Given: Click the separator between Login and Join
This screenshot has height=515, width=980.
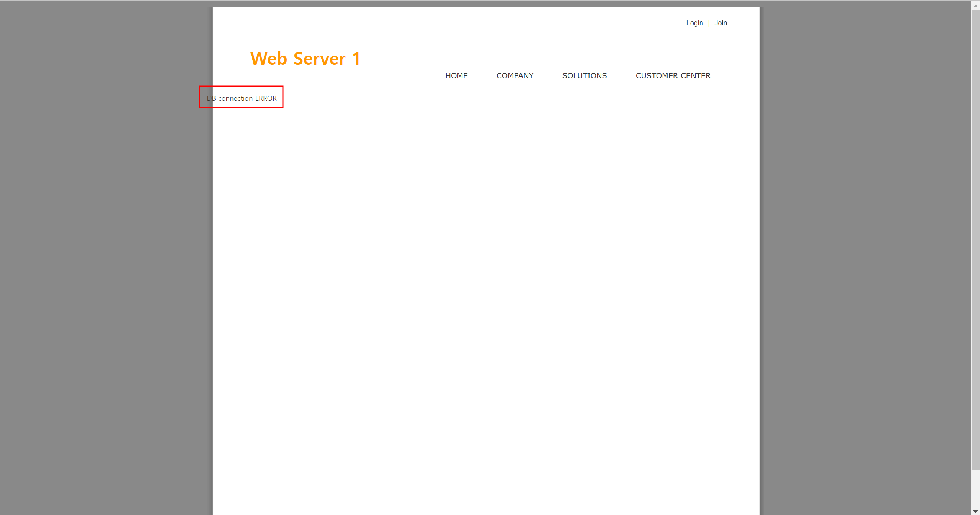Looking at the screenshot, I should tap(709, 23).
